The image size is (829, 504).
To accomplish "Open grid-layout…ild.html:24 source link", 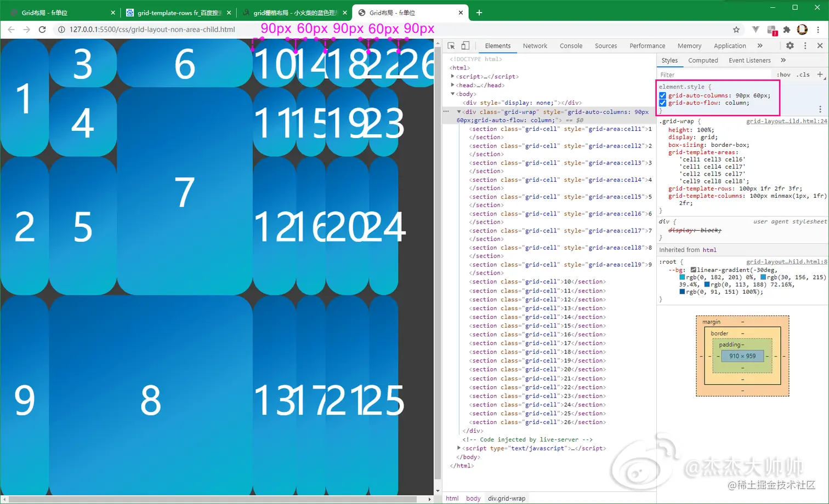I will click(786, 121).
